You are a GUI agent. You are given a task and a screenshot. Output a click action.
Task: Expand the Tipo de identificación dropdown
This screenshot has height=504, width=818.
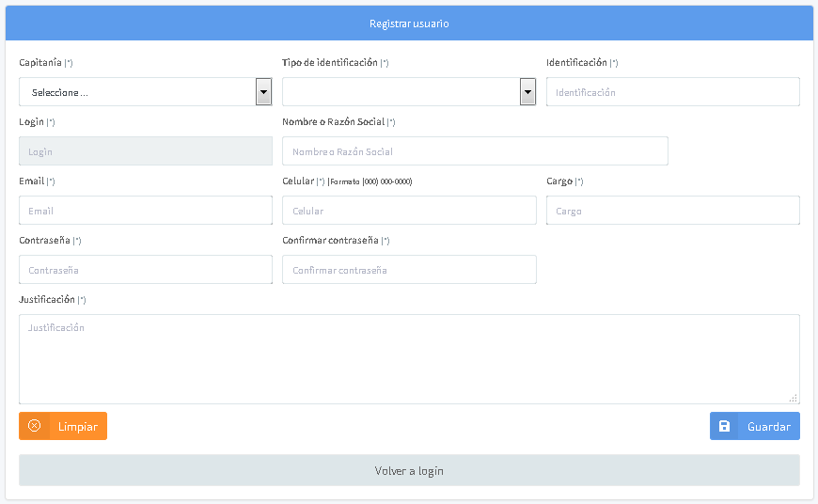tap(527, 92)
